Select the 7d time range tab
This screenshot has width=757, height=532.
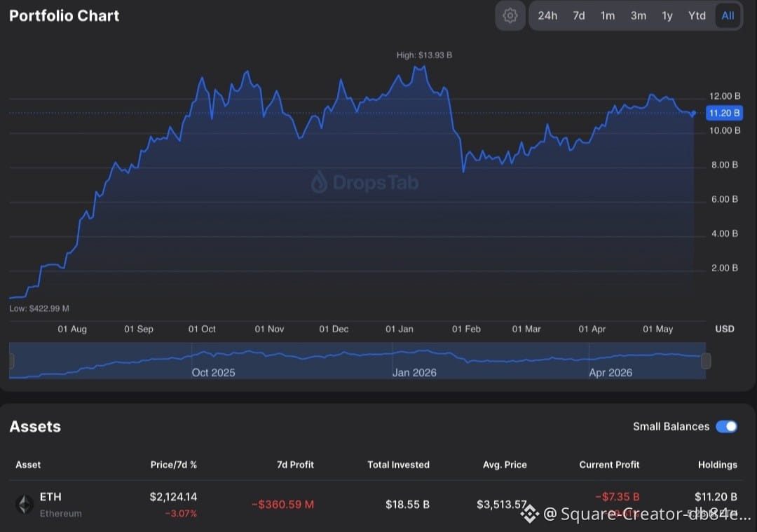point(578,16)
